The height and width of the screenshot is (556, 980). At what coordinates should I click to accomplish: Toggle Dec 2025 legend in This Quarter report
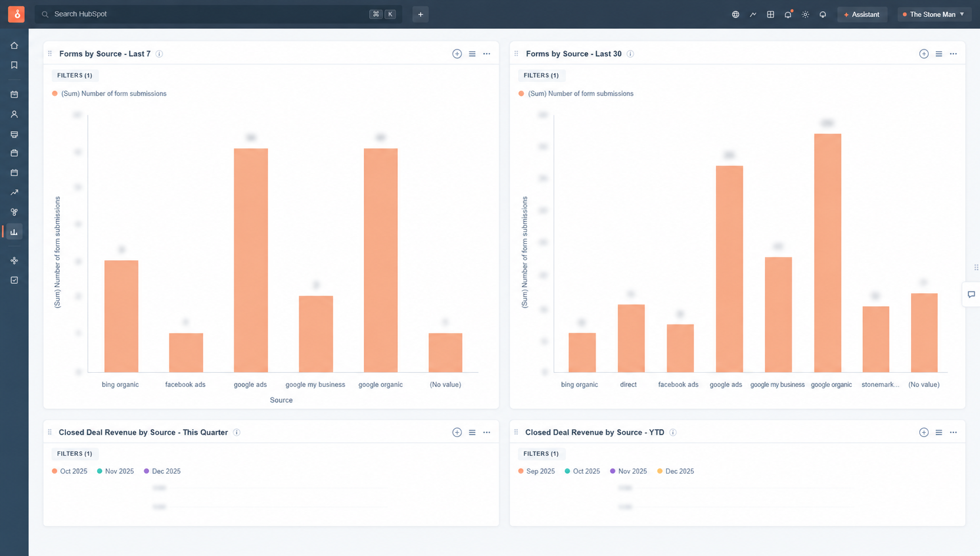pos(162,471)
